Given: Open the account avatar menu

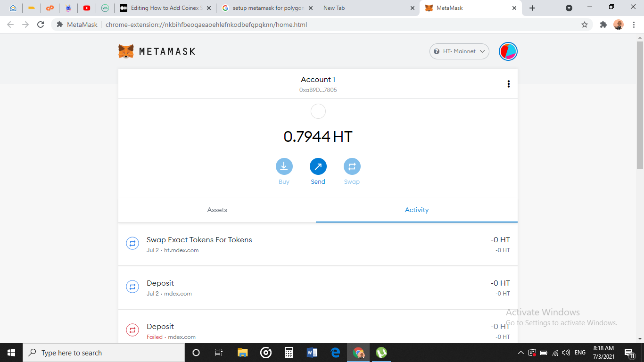Looking at the screenshot, I should click(x=508, y=51).
